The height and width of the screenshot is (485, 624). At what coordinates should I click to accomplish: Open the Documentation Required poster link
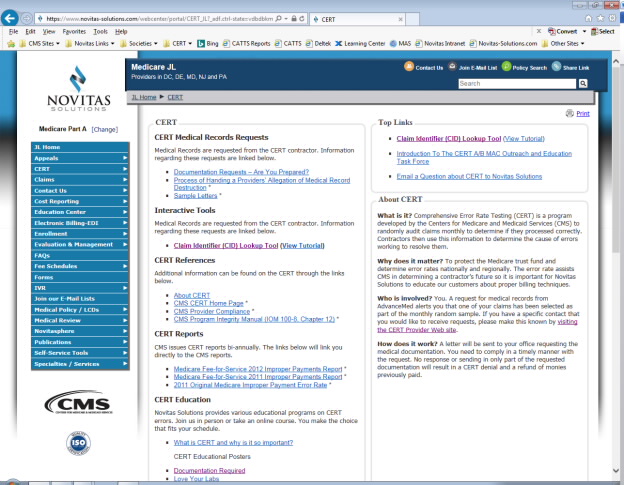209,470
